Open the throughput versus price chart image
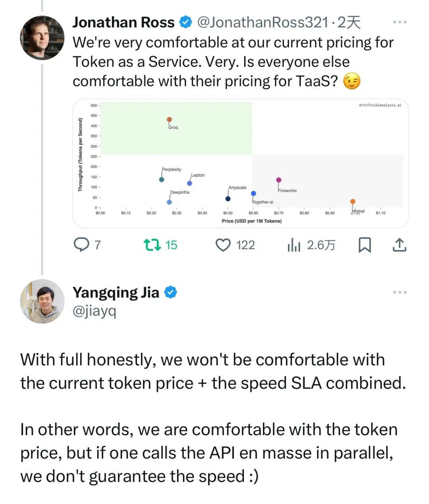The width and height of the screenshot is (429, 504). click(x=240, y=163)
